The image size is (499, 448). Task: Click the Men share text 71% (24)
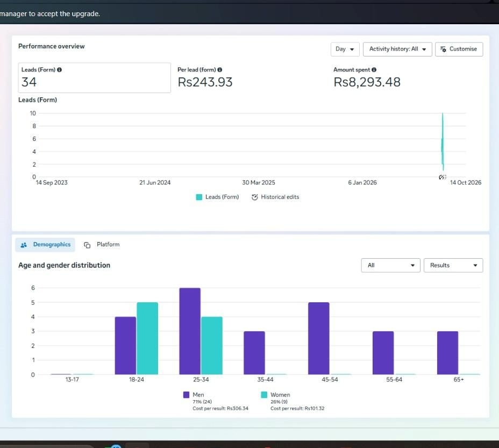[x=202, y=402]
